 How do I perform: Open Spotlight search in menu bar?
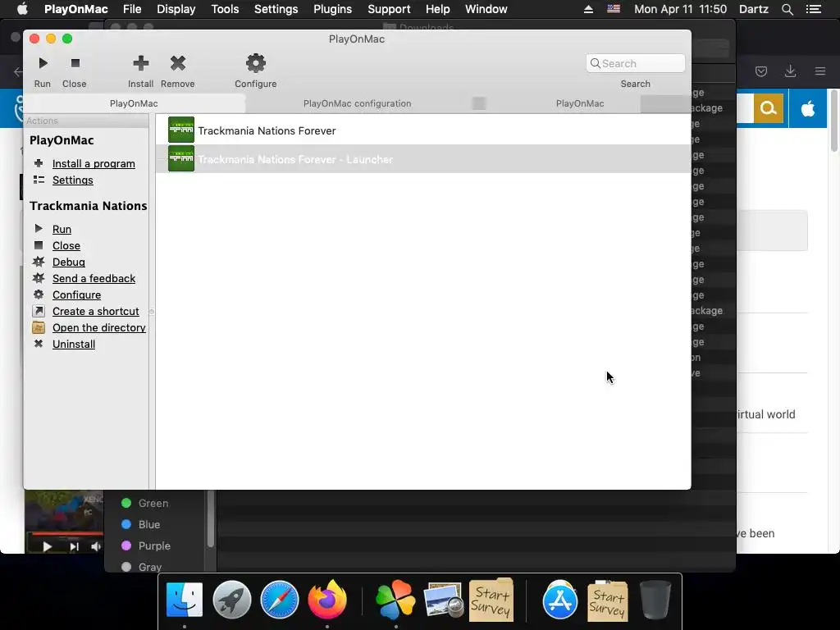tap(787, 9)
